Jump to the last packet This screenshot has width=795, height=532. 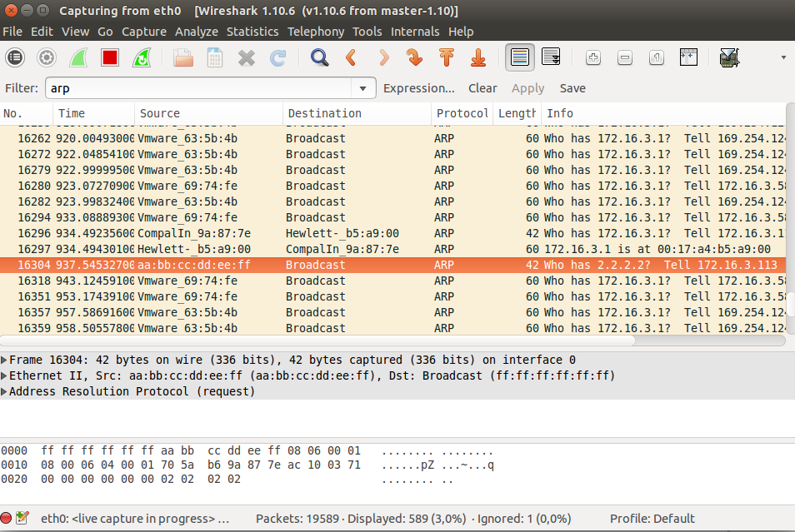pos(478,57)
